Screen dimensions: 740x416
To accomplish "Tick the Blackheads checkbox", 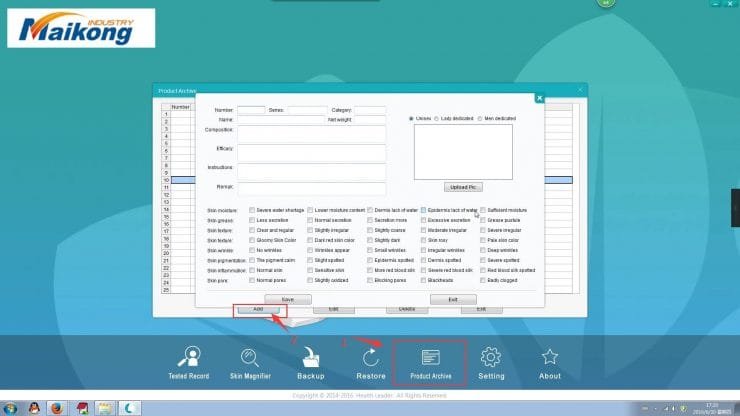I will tap(422, 281).
